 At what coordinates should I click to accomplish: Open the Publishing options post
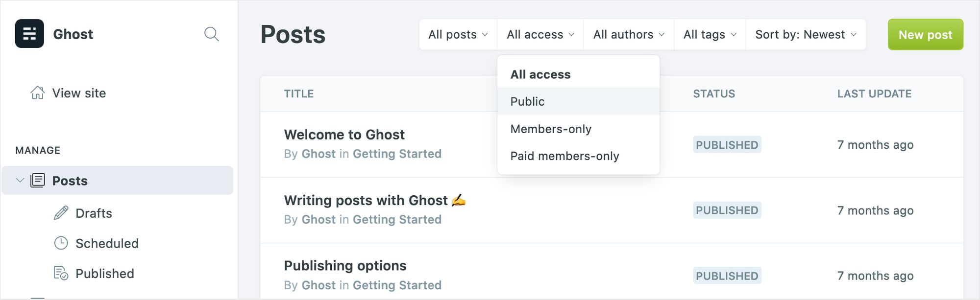tap(345, 266)
